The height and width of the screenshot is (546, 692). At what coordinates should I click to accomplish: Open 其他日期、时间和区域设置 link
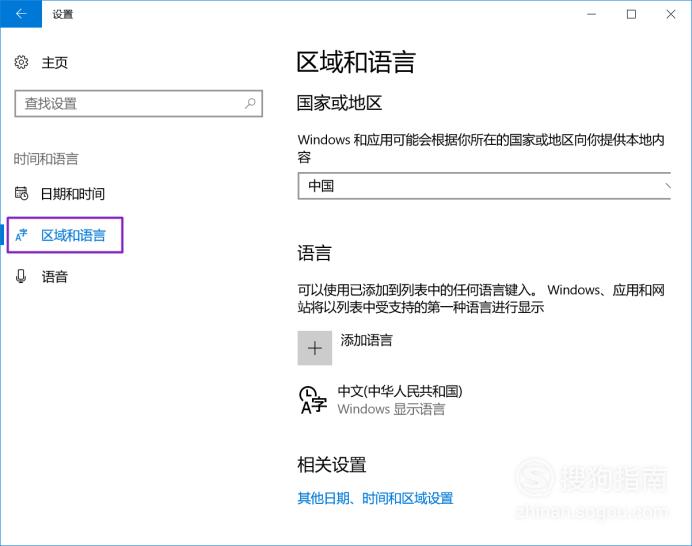[375, 498]
